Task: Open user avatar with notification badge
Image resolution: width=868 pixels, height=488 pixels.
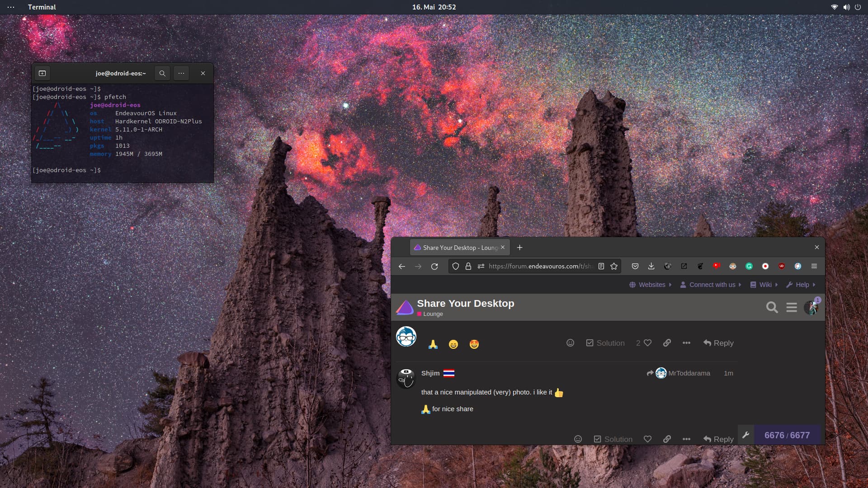Action: 811,307
